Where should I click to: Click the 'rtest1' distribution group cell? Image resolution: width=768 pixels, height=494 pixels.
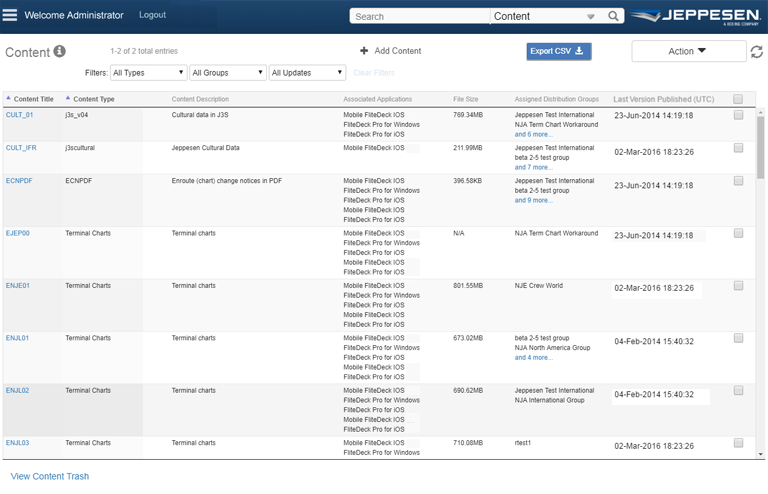pos(523,443)
